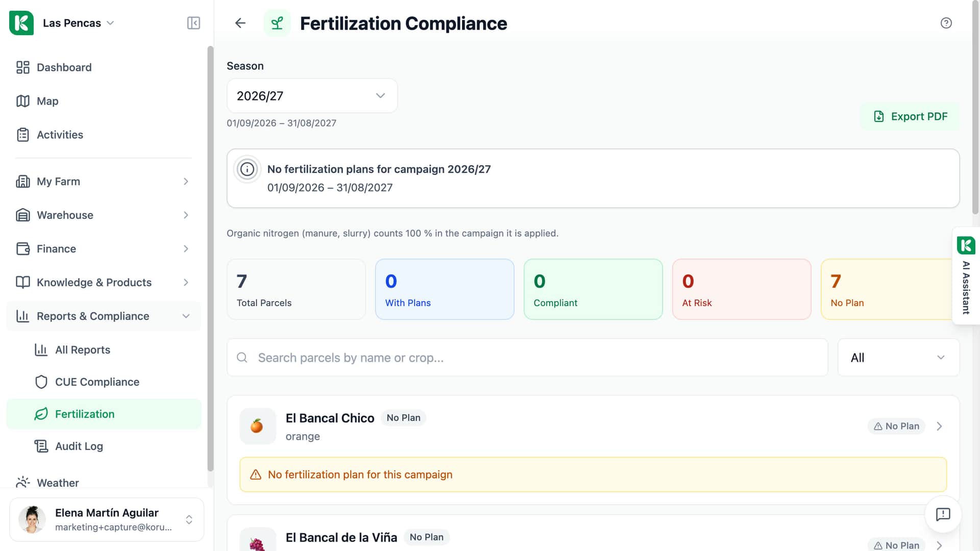Go back with the arrow icon
This screenshot has width=980, height=551.
pos(240,23)
